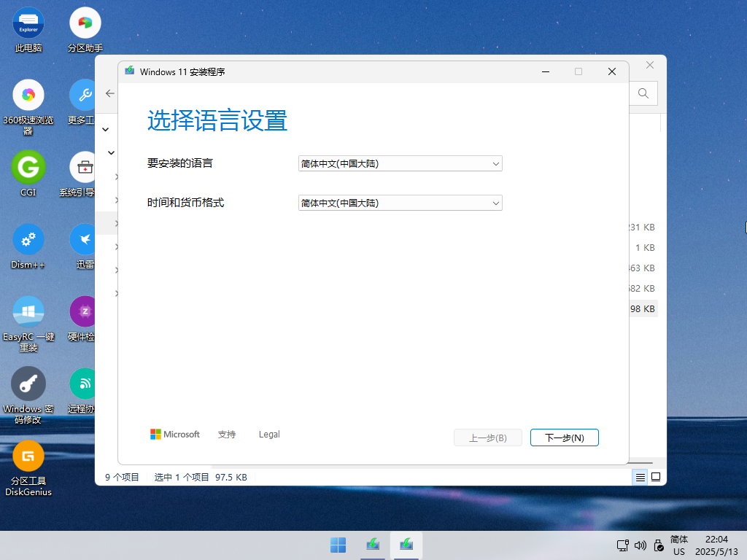This screenshot has width=747, height=560.
Task: Launch the 远程协助 desktop icon
Action: [x=82, y=391]
